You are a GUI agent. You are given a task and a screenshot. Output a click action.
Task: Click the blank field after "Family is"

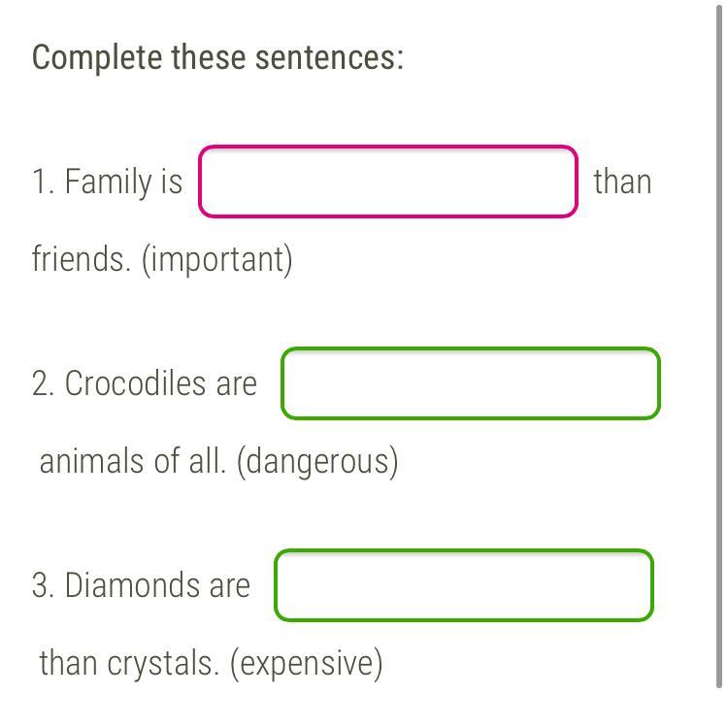(x=387, y=182)
